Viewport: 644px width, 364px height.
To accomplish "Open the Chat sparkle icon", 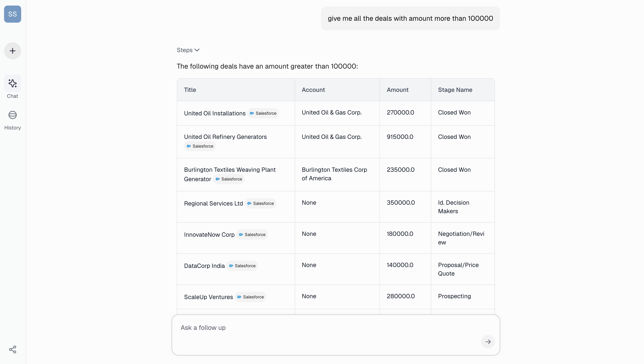I will (x=13, y=83).
